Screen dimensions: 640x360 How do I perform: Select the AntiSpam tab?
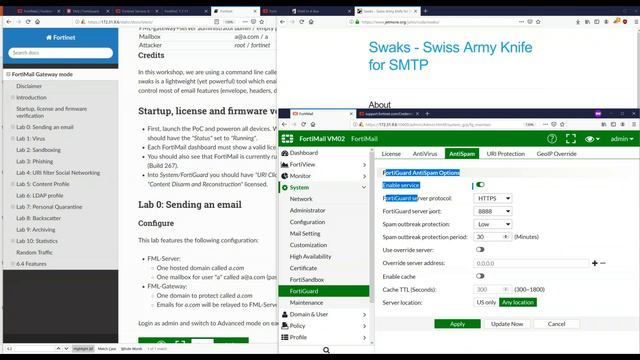pyautogui.click(x=462, y=154)
